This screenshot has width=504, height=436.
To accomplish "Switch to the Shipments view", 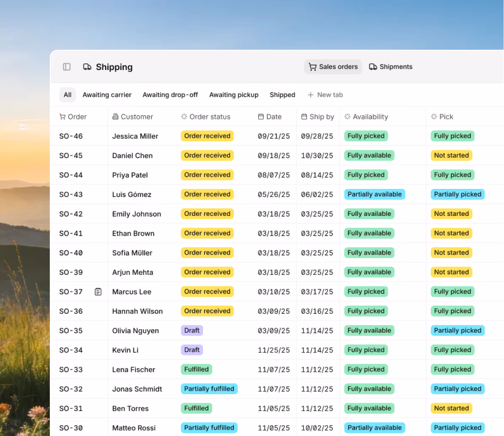I will [390, 67].
